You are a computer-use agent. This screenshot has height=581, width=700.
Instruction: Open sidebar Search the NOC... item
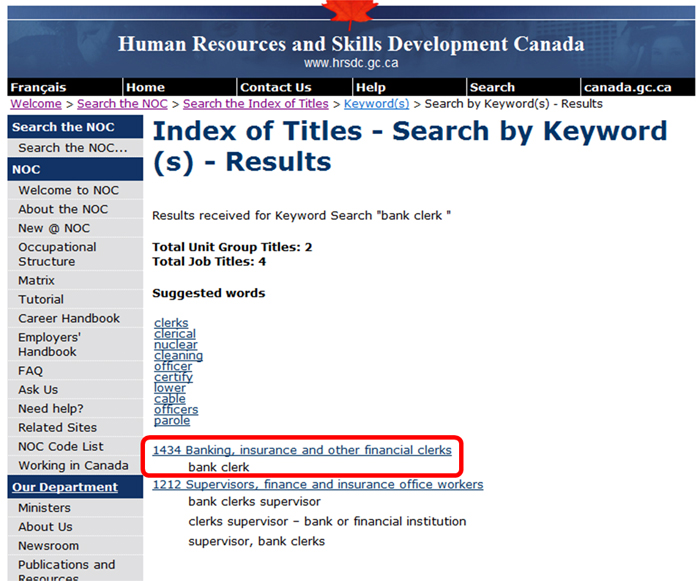click(x=75, y=148)
